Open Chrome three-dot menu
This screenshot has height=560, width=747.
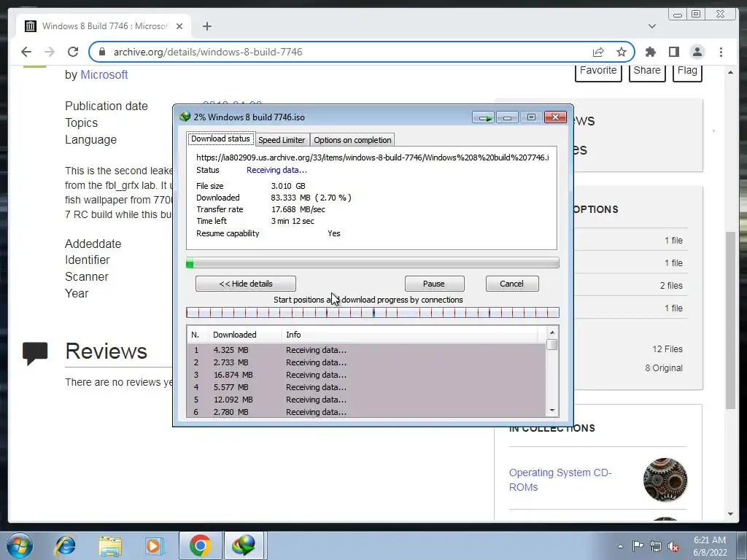click(x=721, y=52)
